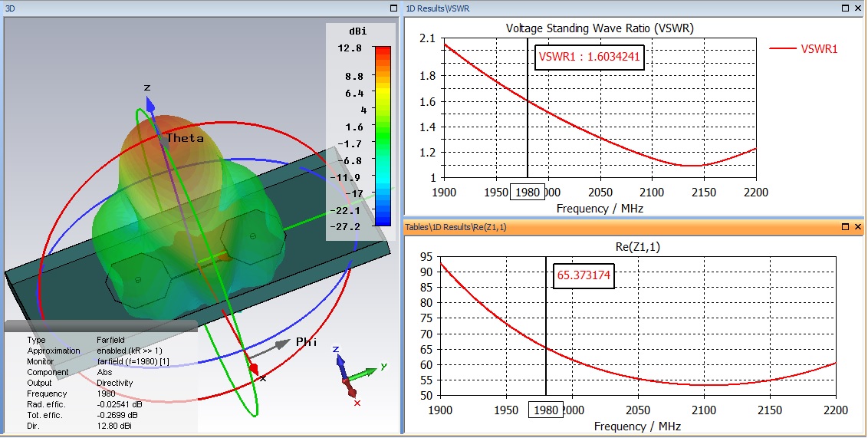Image resolution: width=868 pixels, height=438 pixels.
Task: Click the 65.373174 marker value box
Action: (584, 275)
